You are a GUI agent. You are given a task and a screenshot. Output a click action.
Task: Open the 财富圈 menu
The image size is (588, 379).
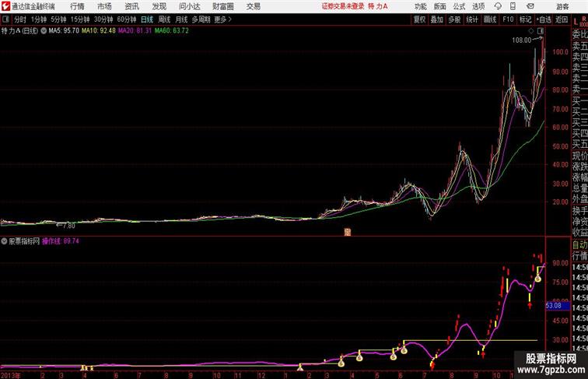click(x=222, y=6)
